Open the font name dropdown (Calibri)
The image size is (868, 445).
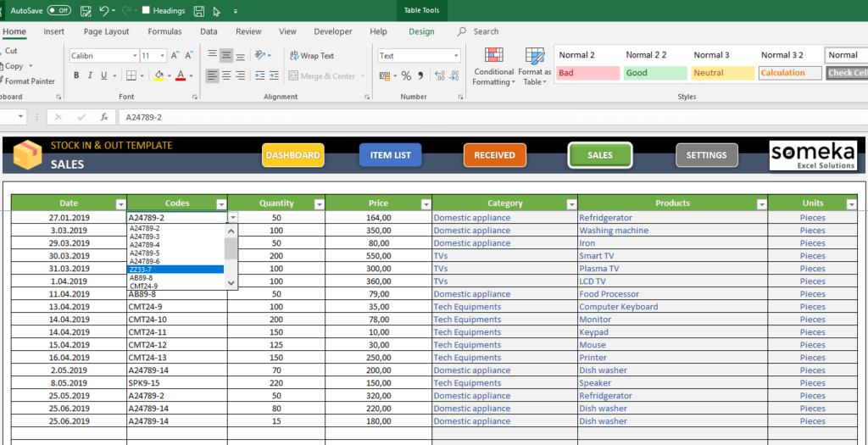tap(134, 56)
